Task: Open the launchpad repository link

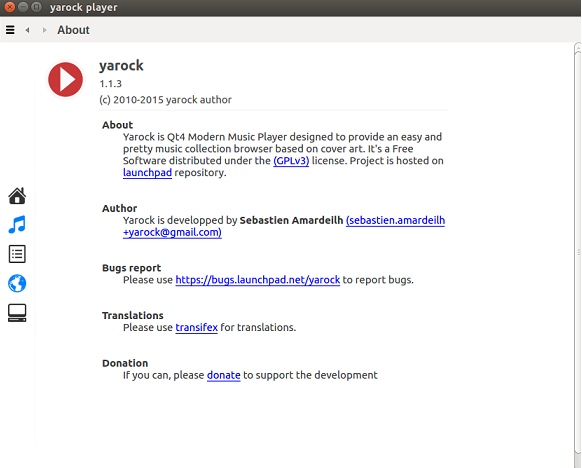Action: pos(147,173)
